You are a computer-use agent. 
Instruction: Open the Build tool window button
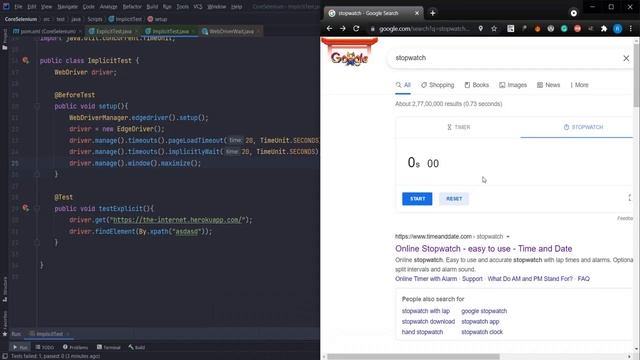tap(137, 347)
